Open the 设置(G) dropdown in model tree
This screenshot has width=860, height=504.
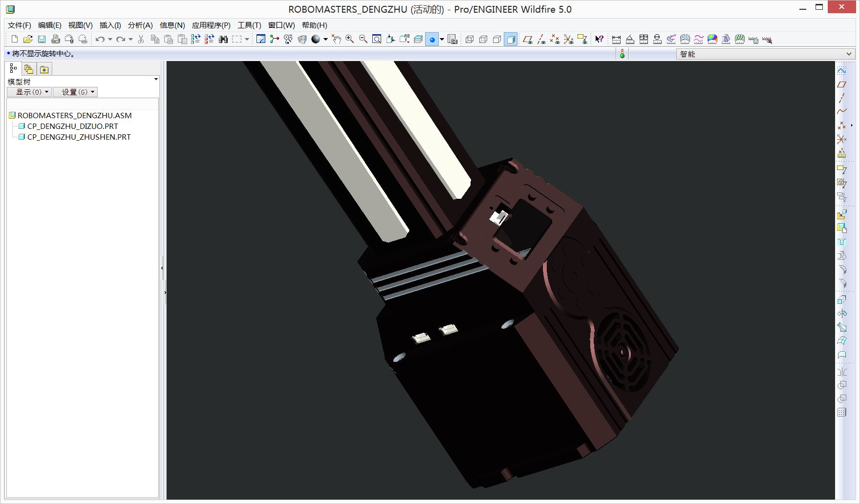[x=75, y=92]
